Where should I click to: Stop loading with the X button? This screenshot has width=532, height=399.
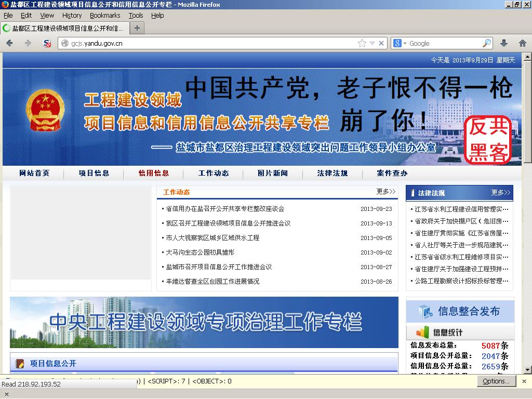click(381, 43)
